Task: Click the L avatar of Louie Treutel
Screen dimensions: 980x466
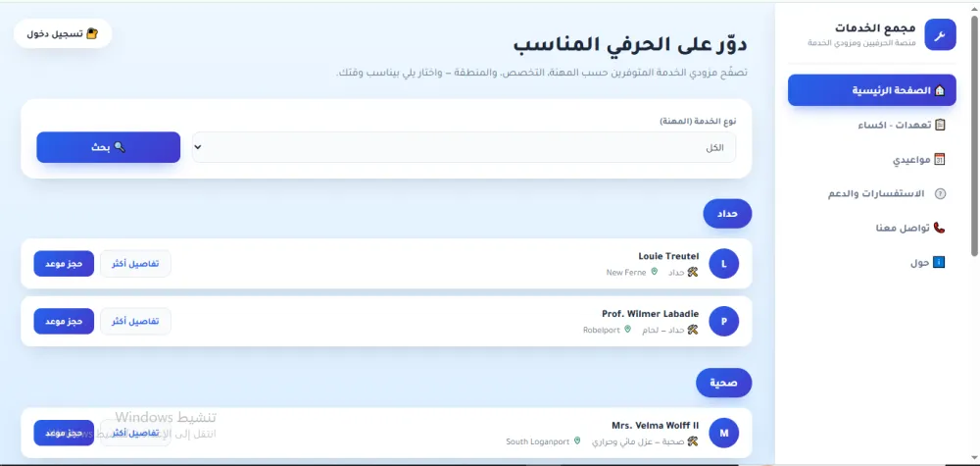Action: (x=724, y=264)
